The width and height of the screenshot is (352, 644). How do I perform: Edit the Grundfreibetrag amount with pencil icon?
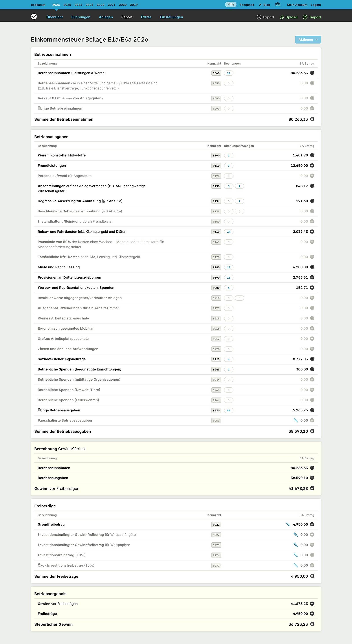pos(288,524)
